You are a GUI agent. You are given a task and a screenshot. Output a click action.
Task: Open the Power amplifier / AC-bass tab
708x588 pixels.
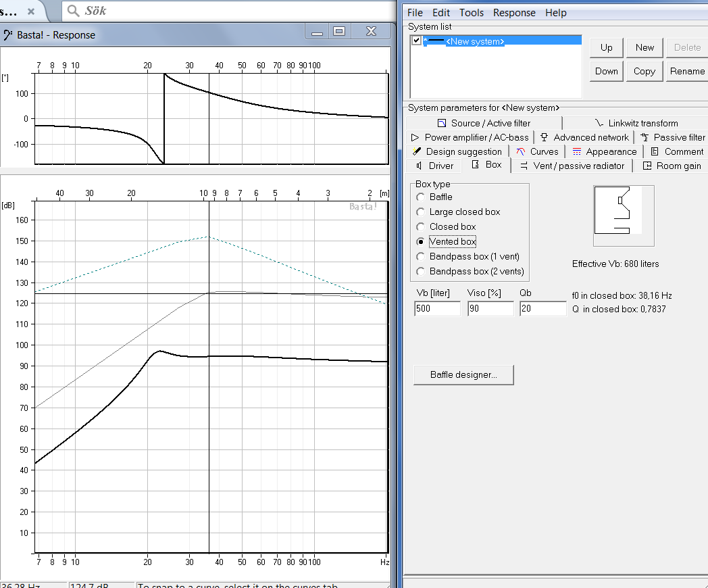click(x=470, y=137)
